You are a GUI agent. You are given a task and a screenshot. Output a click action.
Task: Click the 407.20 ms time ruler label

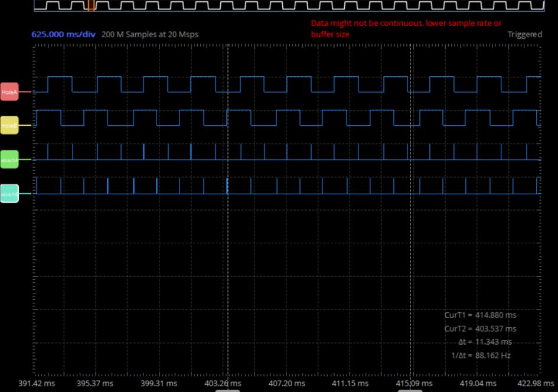tap(286, 383)
